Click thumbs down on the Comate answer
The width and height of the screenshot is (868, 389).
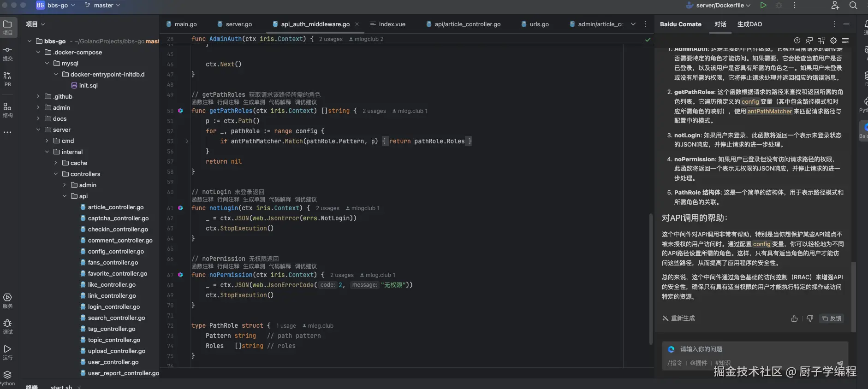tap(810, 318)
